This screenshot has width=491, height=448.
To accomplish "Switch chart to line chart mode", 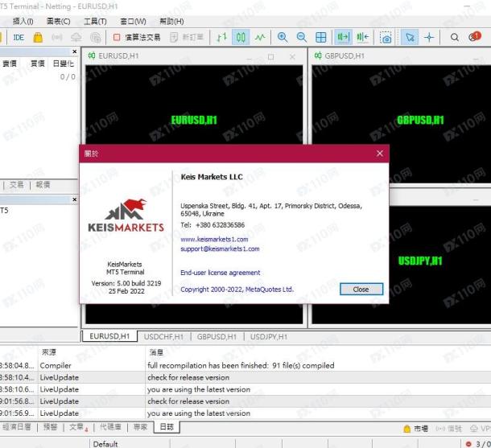I will (x=260, y=38).
